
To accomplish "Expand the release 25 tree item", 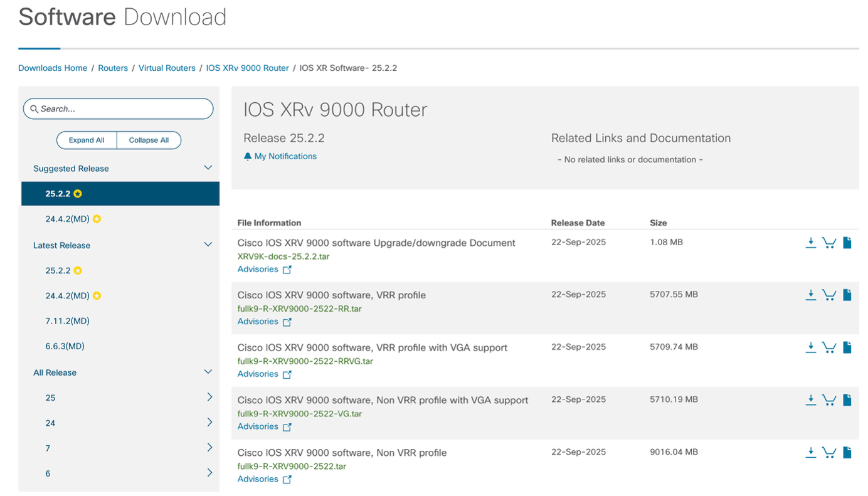I will tap(209, 397).
